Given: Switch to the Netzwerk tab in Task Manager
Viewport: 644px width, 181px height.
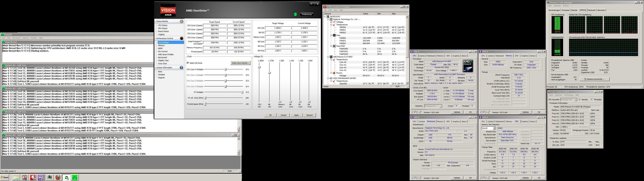Looking at the screenshot, I should coord(592,10).
